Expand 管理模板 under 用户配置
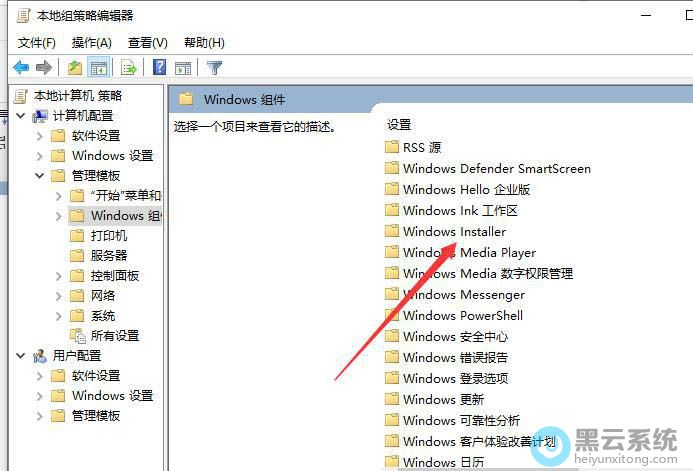Screen dimensions: 693x471 (40, 416)
